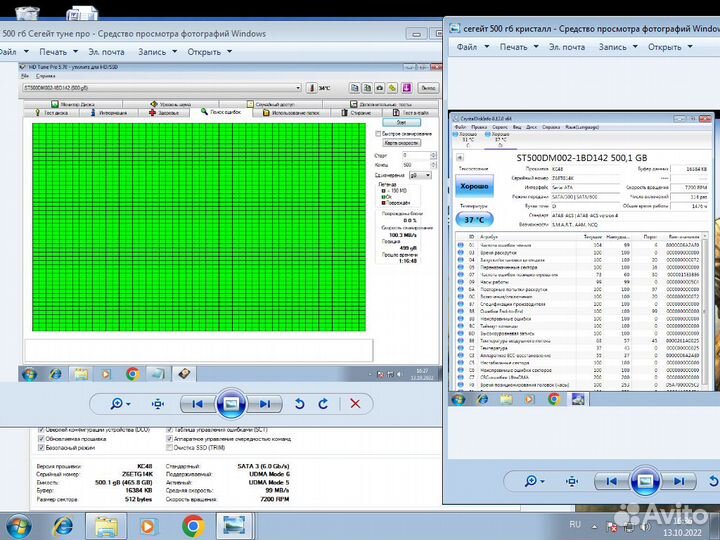This screenshot has height=540, width=720.
Task: Go to previous photo in right кристалл viewer
Action: point(612,481)
